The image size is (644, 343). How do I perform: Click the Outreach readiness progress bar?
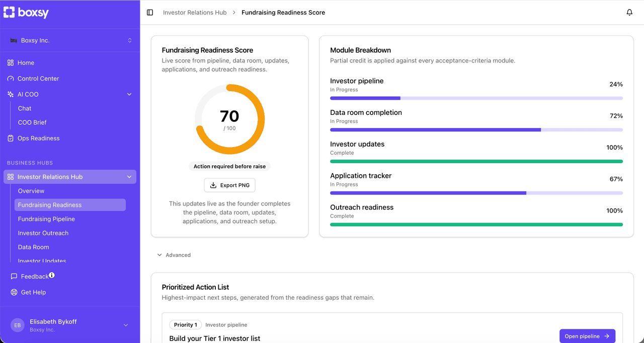(x=476, y=225)
